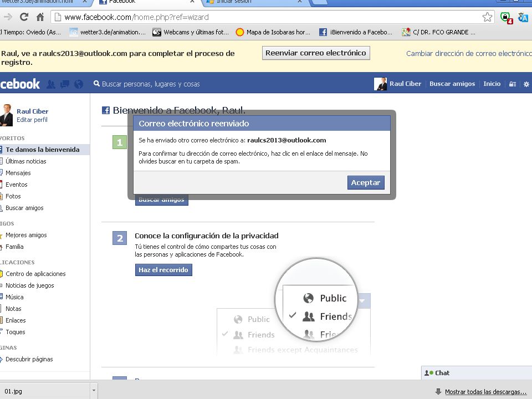The image size is (532, 399).
Task: Start the Haz el recorrido privacy tour
Action: click(x=163, y=270)
